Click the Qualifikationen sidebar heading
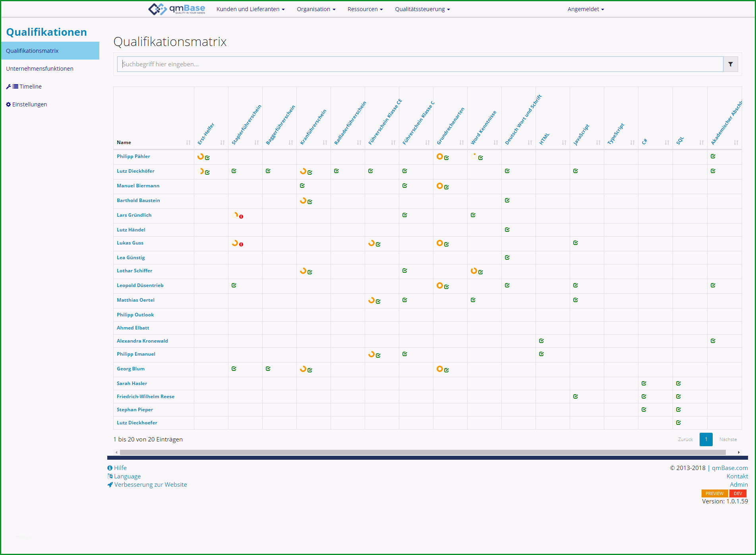The height and width of the screenshot is (555, 756). coord(46,32)
